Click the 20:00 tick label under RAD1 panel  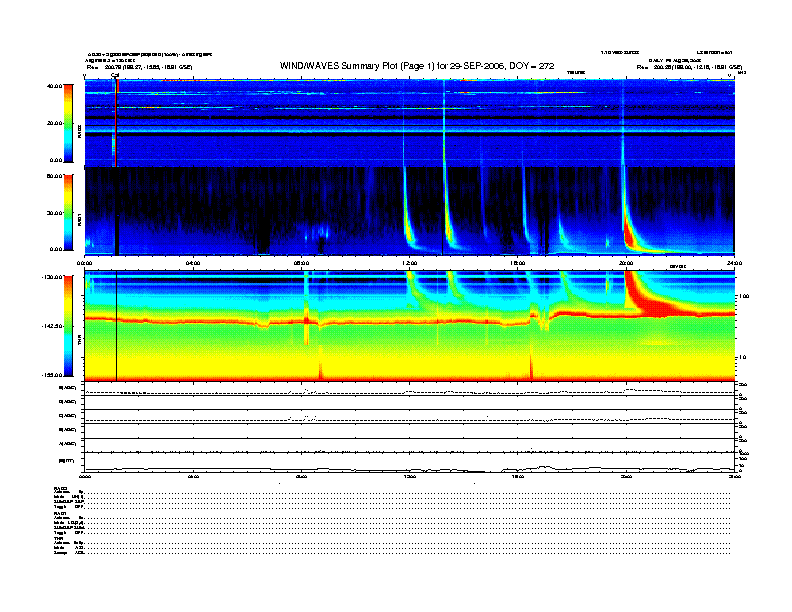626,263
